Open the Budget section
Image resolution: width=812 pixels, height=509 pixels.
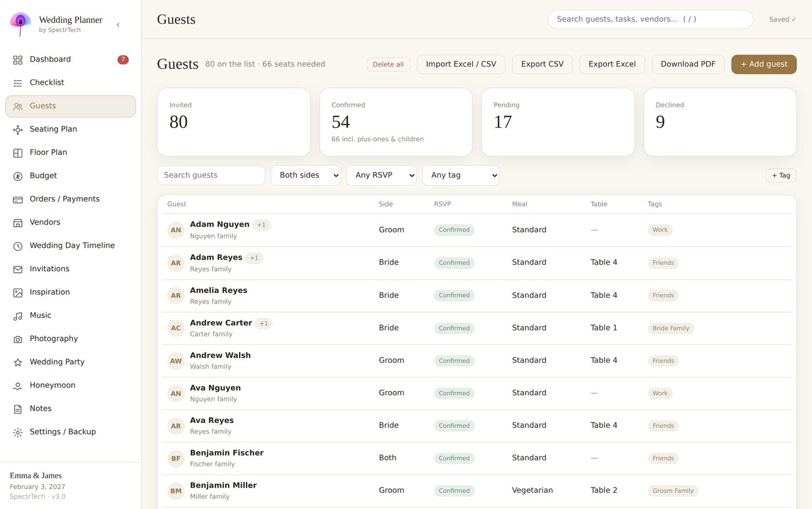click(x=71, y=176)
